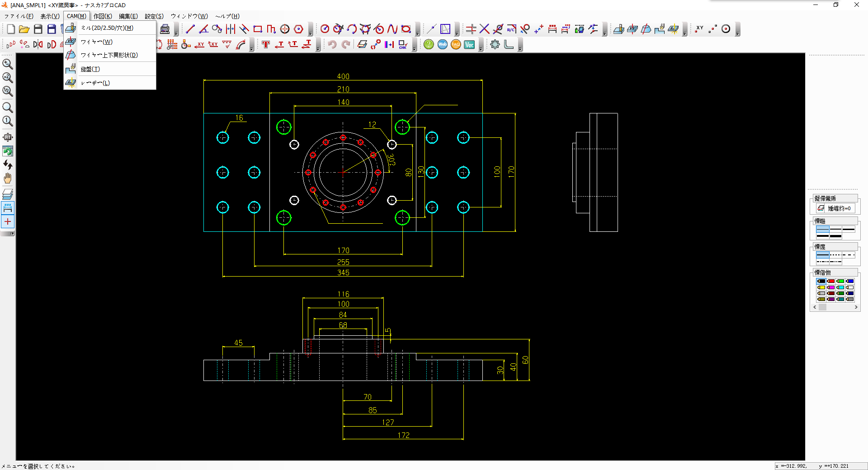Select the Ellipse drawing tool
Image resolution: width=868 pixels, height=470 pixels.
(406, 29)
